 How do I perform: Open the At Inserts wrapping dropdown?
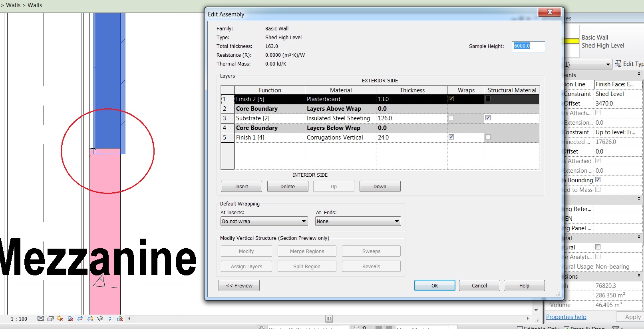tap(264, 221)
